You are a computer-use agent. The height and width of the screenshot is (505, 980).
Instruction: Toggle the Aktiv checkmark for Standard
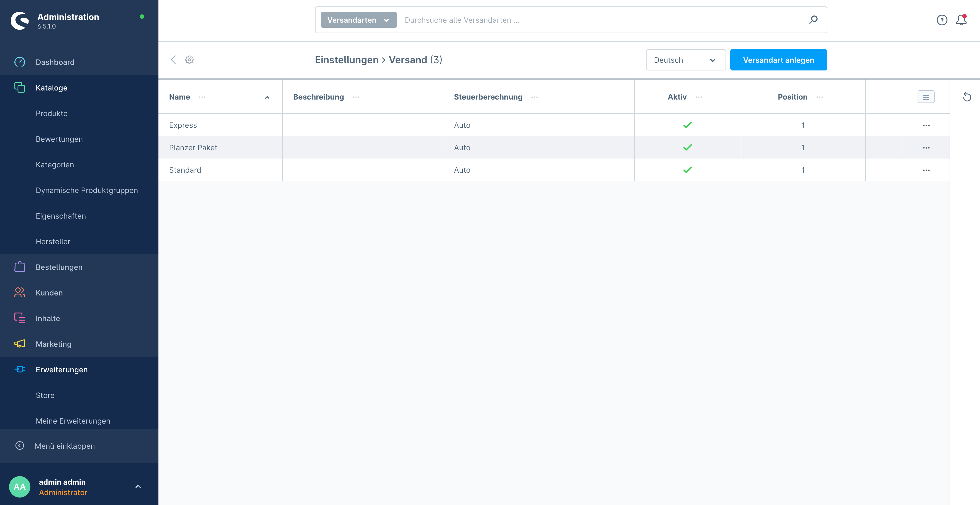tap(687, 170)
